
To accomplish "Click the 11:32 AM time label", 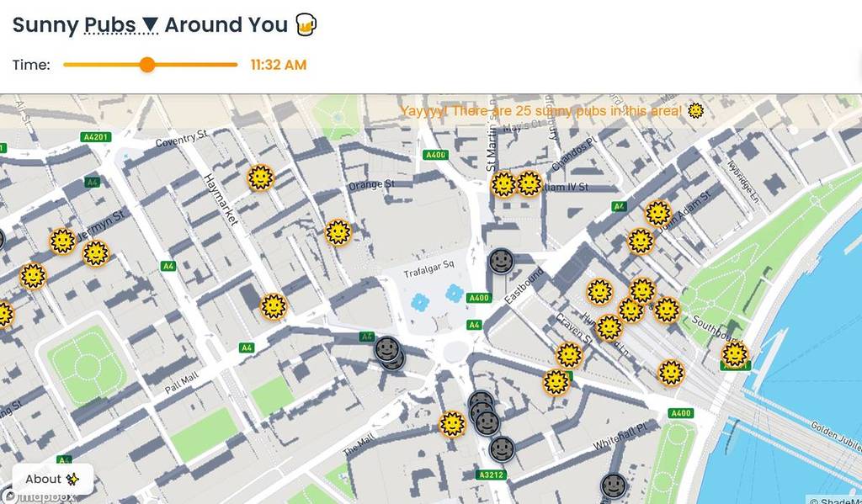I will click(x=278, y=64).
